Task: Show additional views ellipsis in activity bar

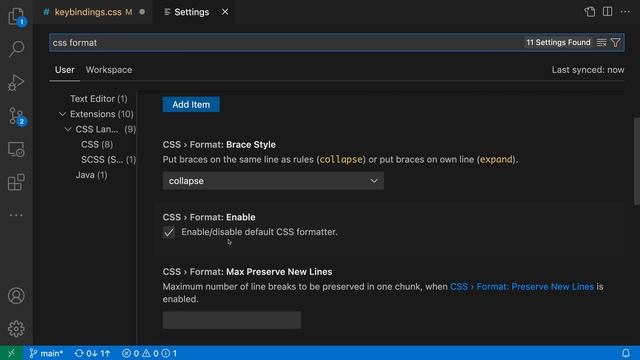Action: coord(16,215)
